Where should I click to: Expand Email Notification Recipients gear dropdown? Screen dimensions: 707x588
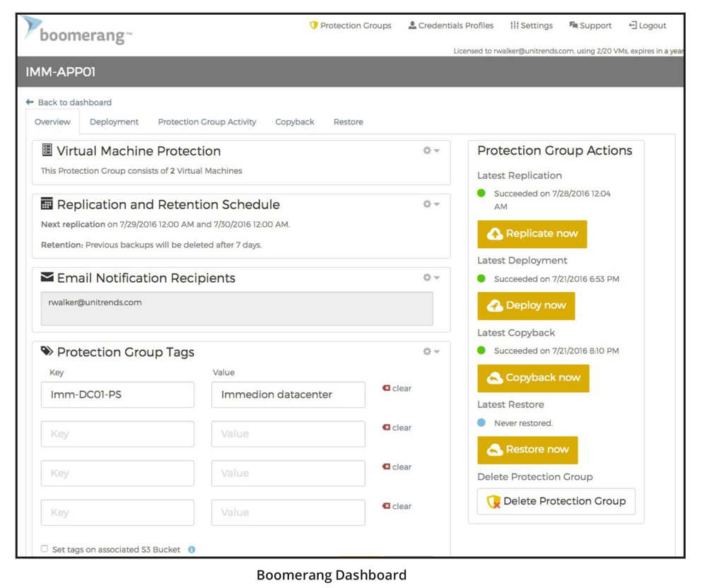[x=431, y=278]
